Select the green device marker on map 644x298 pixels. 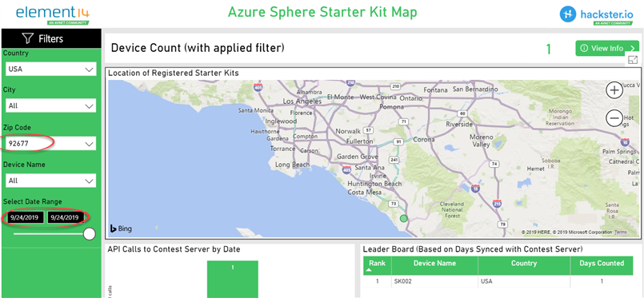point(404,218)
